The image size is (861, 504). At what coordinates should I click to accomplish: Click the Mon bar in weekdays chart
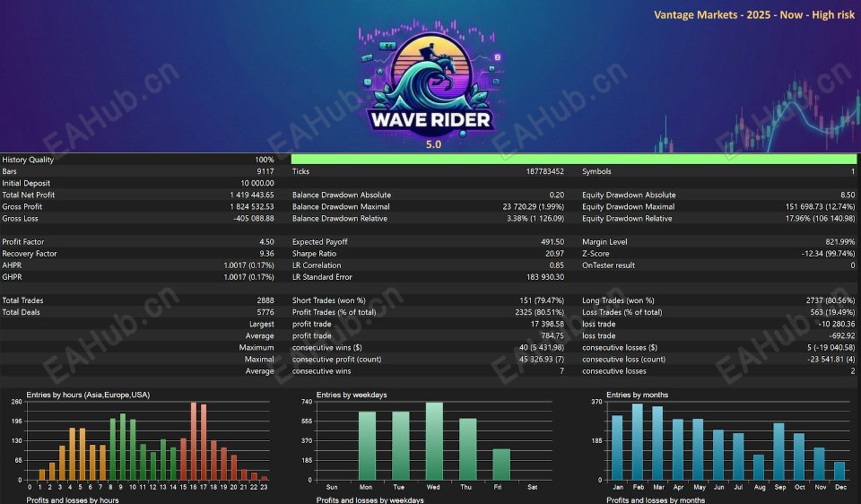[x=367, y=446]
